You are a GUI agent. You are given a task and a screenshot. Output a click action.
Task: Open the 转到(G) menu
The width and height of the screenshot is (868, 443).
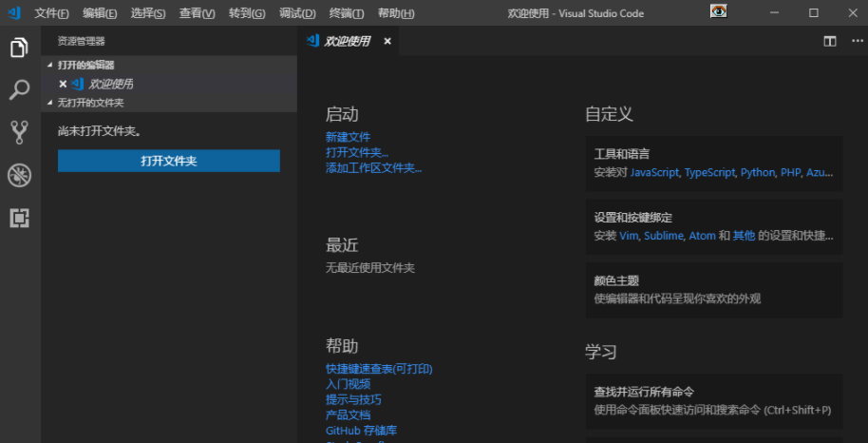tap(247, 13)
